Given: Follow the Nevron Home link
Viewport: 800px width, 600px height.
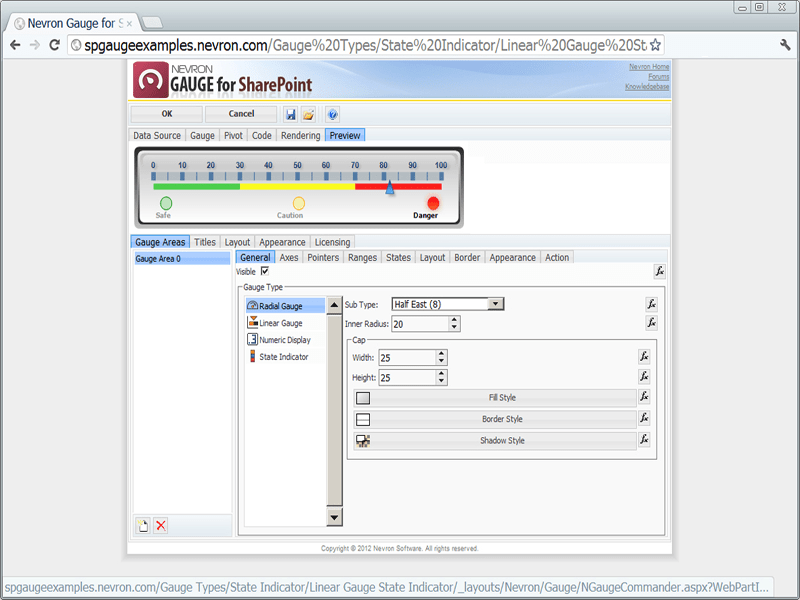Looking at the screenshot, I should (649, 67).
